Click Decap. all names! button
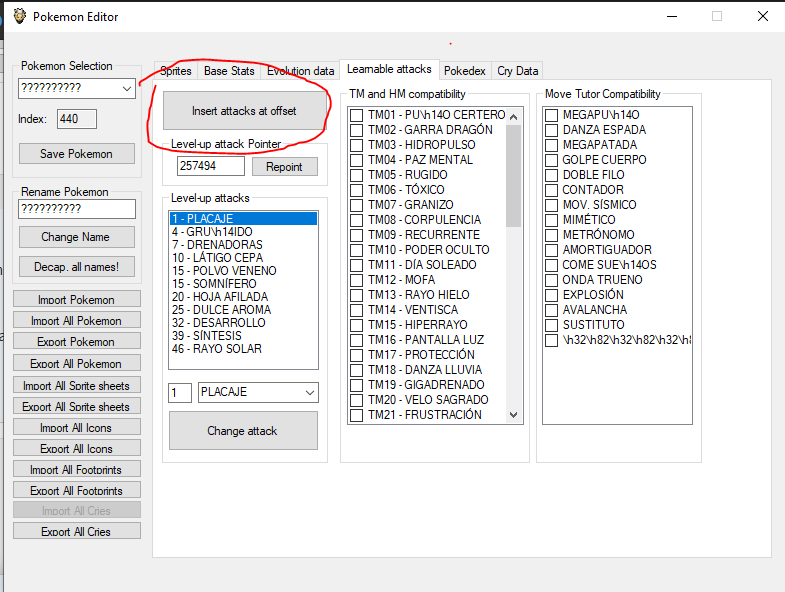785x592 pixels. (x=76, y=267)
